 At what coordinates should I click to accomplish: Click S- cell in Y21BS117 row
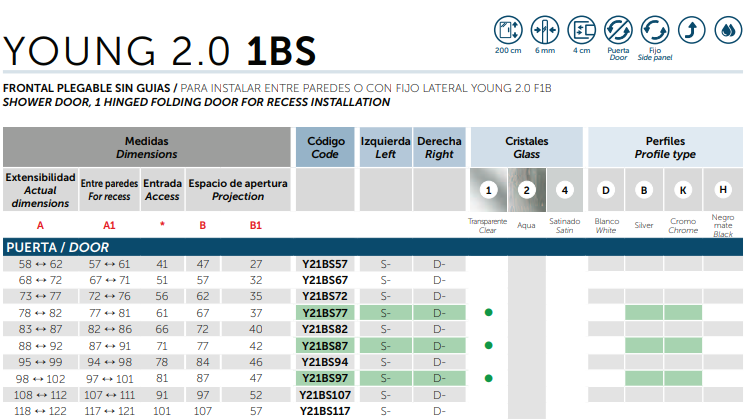[385, 411]
